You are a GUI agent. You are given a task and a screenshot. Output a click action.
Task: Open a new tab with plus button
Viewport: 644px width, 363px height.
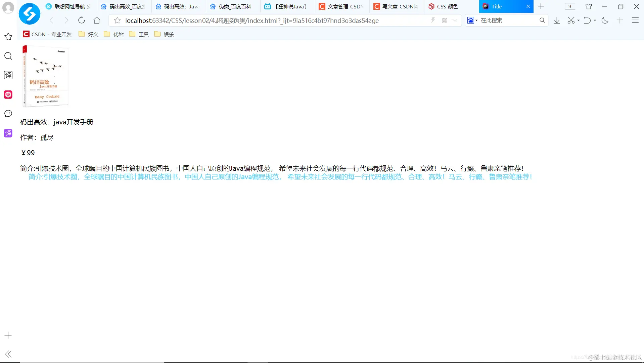click(x=541, y=6)
